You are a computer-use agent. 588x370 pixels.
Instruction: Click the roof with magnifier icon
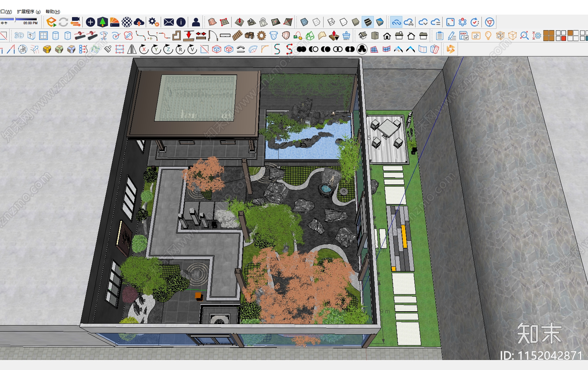point(398,49)
